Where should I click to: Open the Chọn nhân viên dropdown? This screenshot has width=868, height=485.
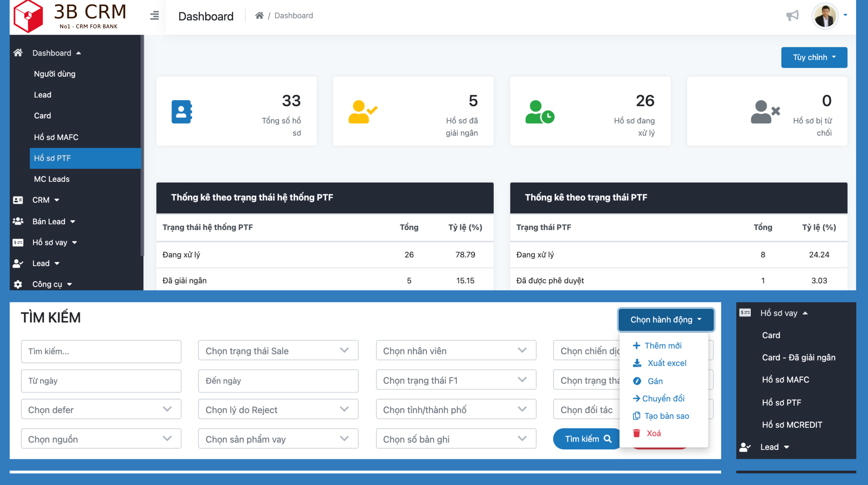pos(456,351)
